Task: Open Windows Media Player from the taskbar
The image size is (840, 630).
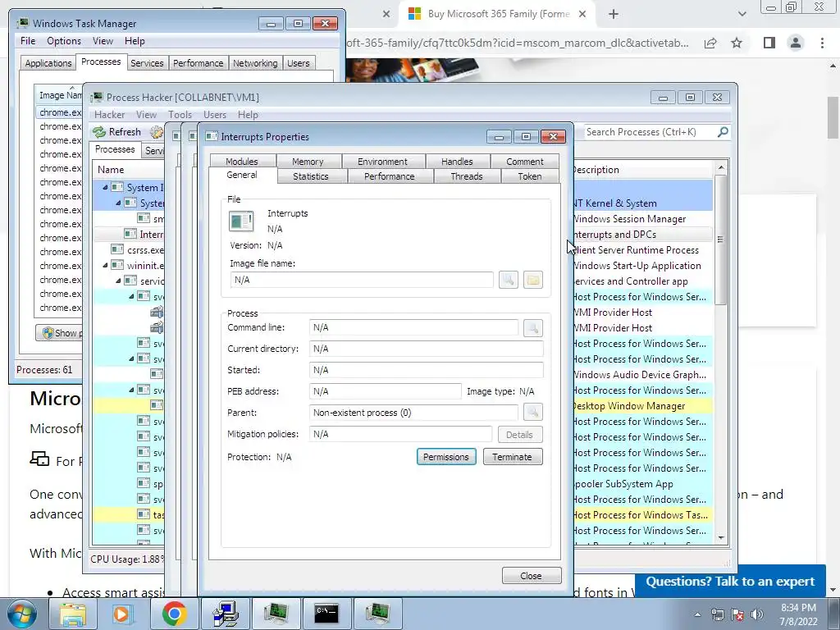Action: pos(121,614)
